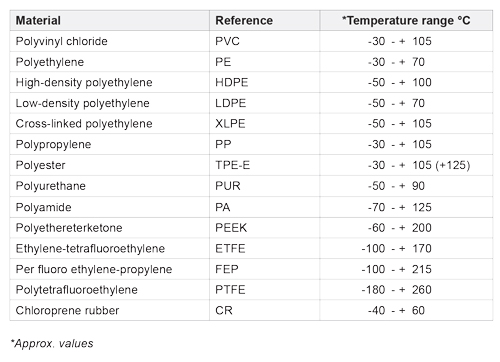Click the Low-density polyethylene row

click(251, 103)
